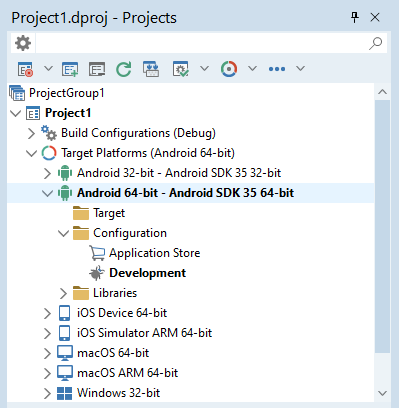
Task: Select the Configuration folder row
Action: click(x=130, y=233)
